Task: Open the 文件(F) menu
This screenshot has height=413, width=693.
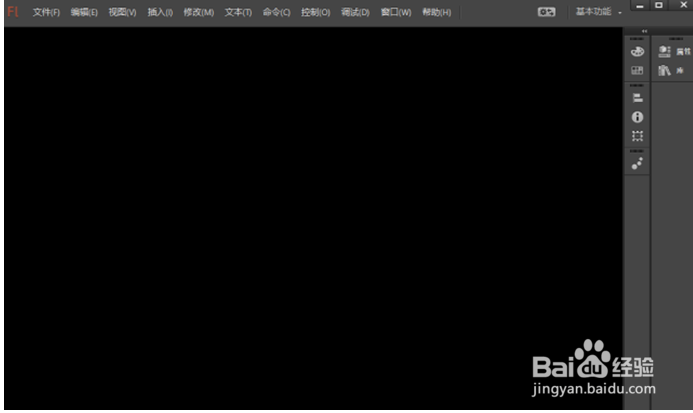Action: click(46, 12)
